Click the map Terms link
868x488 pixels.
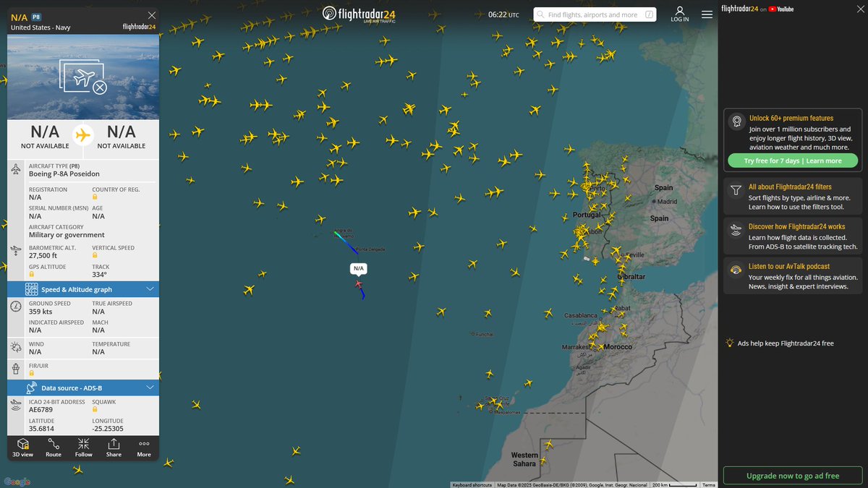pos(709,484)
